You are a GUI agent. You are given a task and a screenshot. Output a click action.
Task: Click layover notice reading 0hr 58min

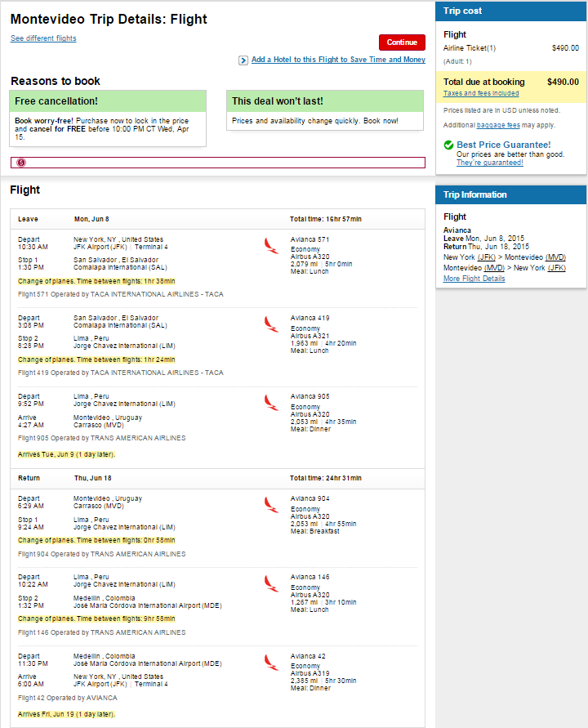pyautogui.click(x=96, y=540)
